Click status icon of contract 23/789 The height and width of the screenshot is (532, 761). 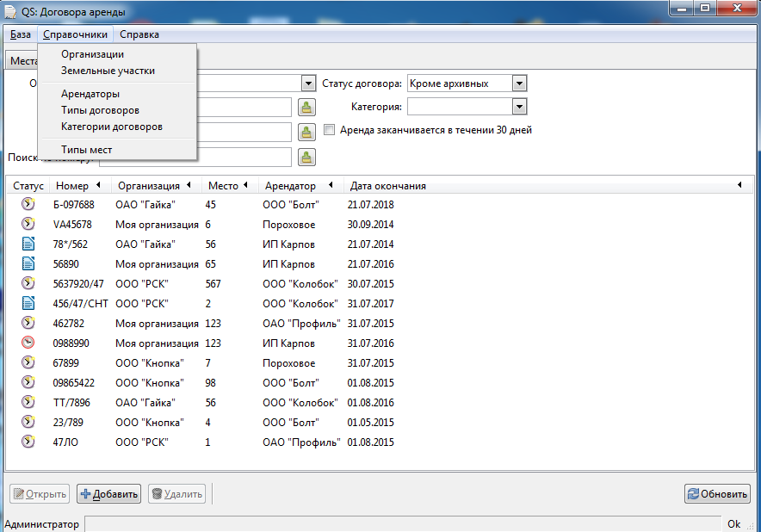coord(28,422)
